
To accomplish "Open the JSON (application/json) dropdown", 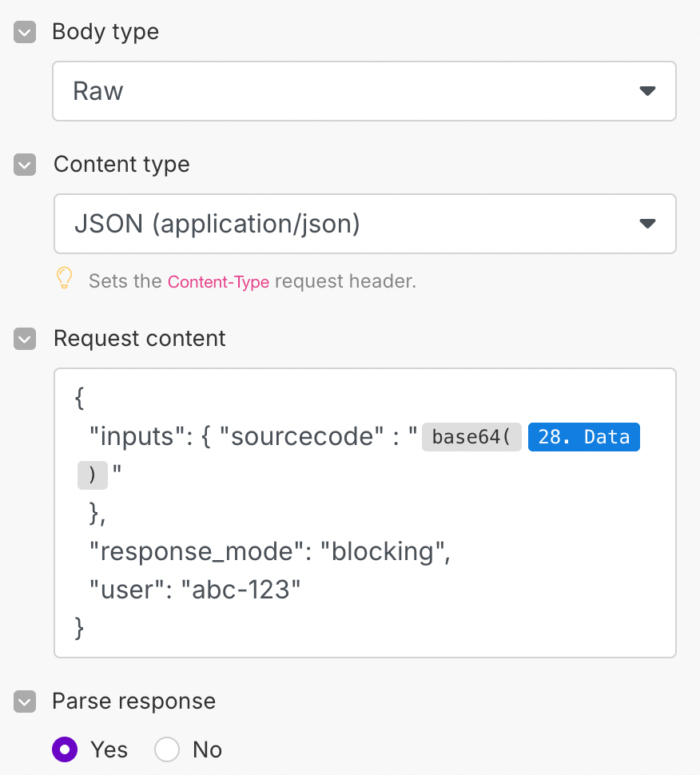I will pos(364,224).
